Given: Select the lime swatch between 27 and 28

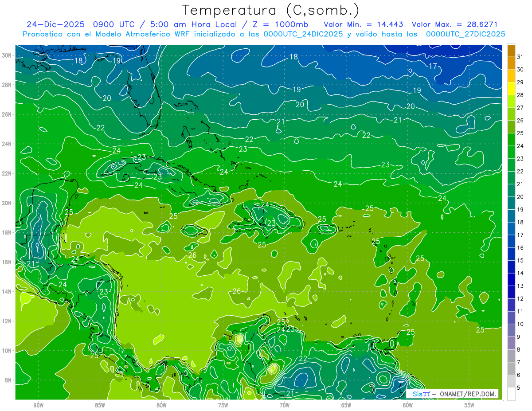Looking at the screenshot, I should click(x=511, y=102).
